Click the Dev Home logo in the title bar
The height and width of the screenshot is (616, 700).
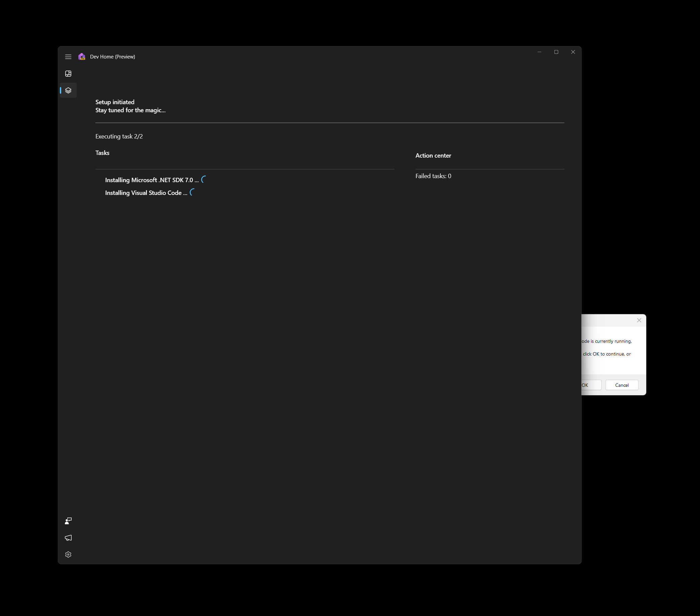(x=81, y=56)
